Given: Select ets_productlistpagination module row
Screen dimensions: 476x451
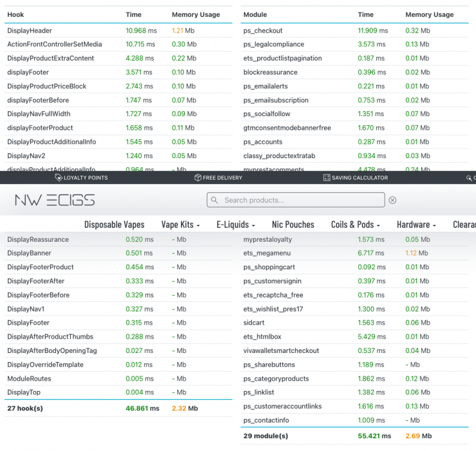Looking at the screenshot, I should 355,58.
